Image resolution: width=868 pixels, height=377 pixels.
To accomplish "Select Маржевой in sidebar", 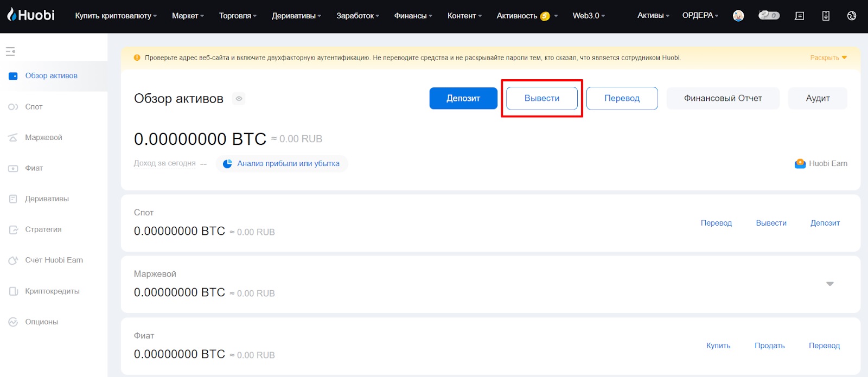I will [43, 138].
